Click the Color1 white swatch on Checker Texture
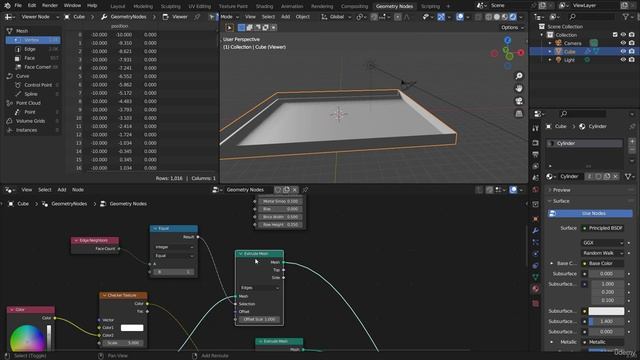Viewport: 640px width, 360px height. tap(132, 328)
